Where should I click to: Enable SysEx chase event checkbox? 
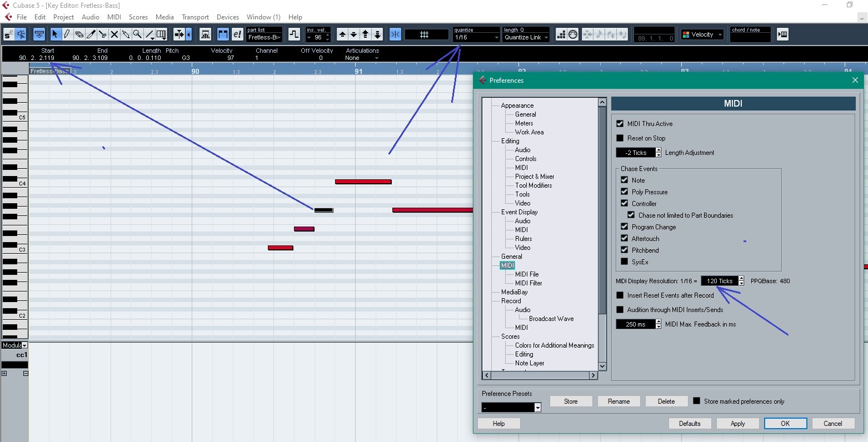pos(625,262)
